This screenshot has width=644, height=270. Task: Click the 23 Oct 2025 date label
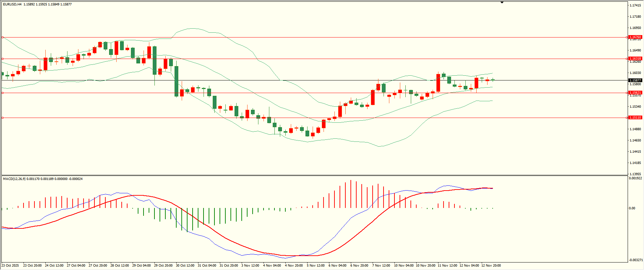(x=10, y=266)
